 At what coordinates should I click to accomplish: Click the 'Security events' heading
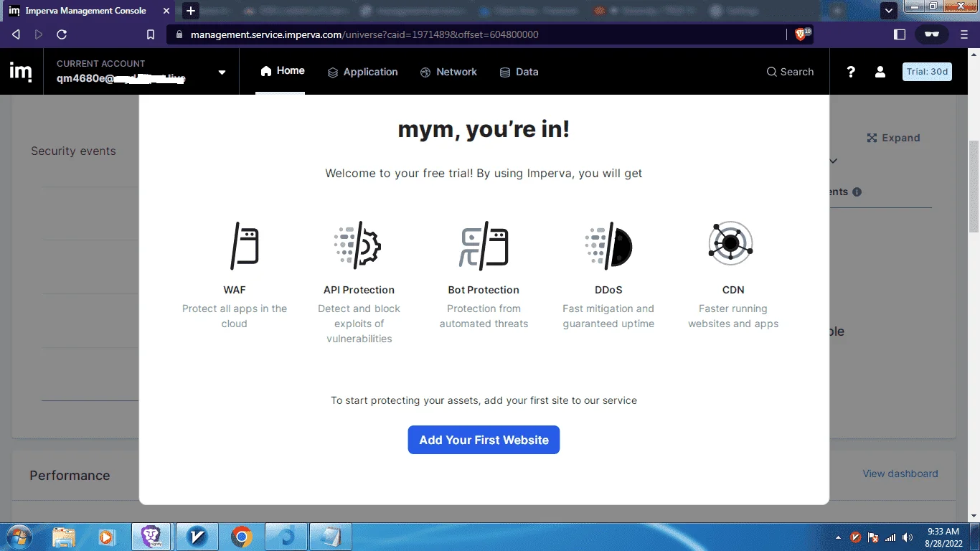73,151
